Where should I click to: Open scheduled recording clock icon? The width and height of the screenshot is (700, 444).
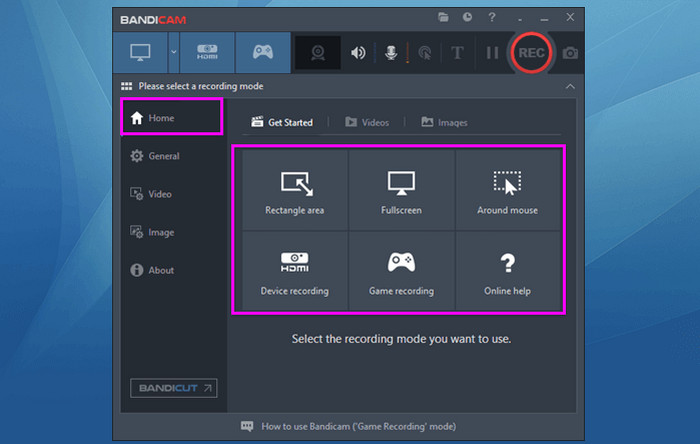tap(467, 17)
